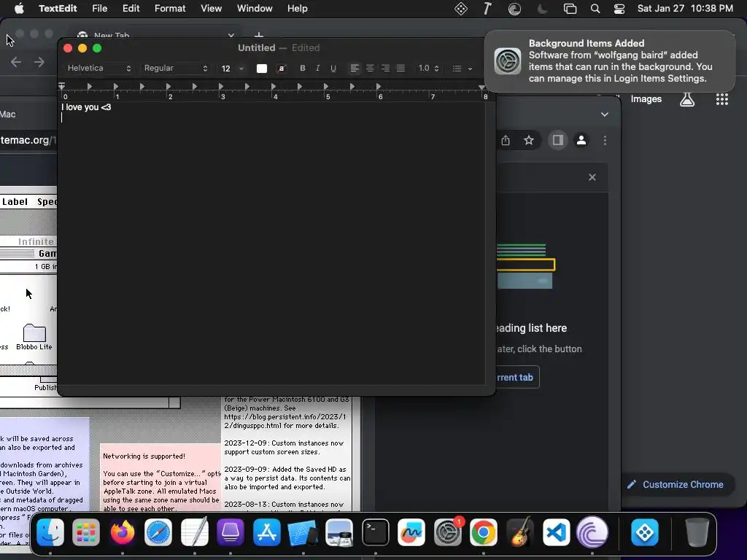Open the Help menu
The image size is (747, 560).
(298, 8)
